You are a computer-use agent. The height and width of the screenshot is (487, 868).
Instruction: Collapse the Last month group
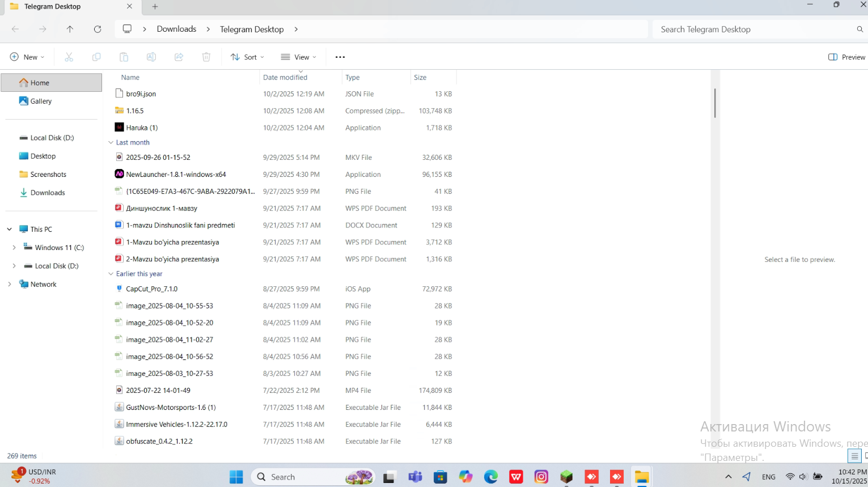(x=111, y=143)
